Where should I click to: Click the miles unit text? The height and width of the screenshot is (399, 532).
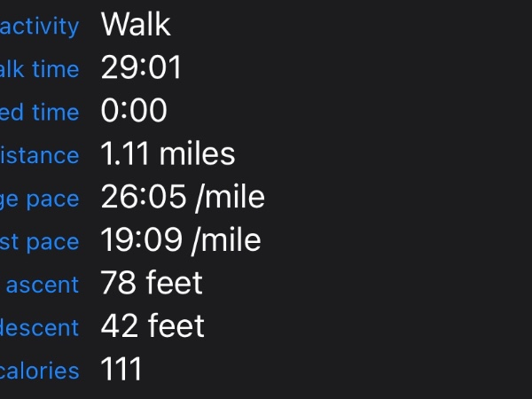[197, 154]
